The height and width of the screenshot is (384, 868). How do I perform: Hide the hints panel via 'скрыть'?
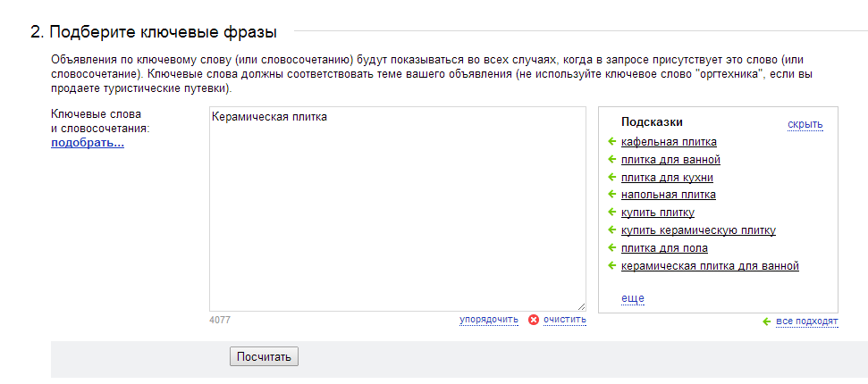[805, 124]
